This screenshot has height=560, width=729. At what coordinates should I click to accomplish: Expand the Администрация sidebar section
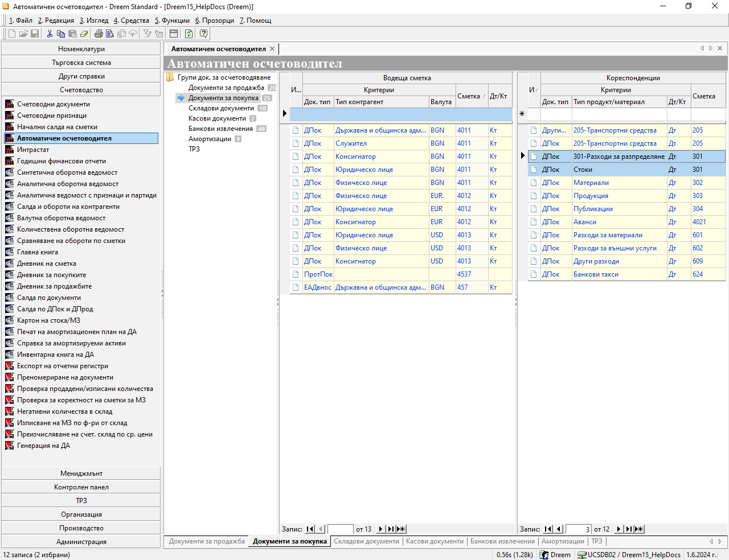[x=81, y=542]
